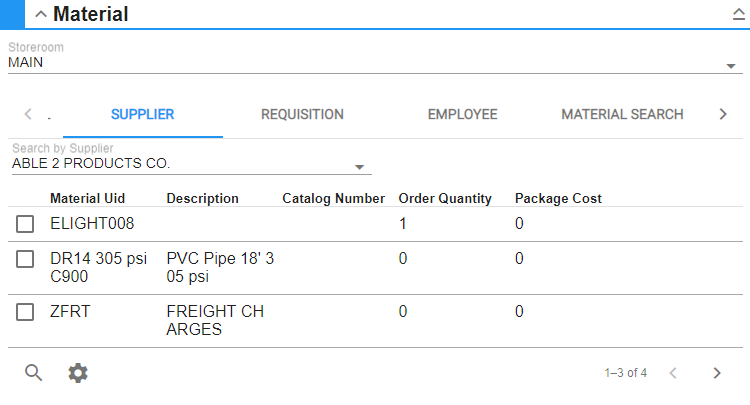Screen dimensions: 750x405
Task: Tick the ZFRT freight charges checkbox
Action: click(x=26, y=312)
